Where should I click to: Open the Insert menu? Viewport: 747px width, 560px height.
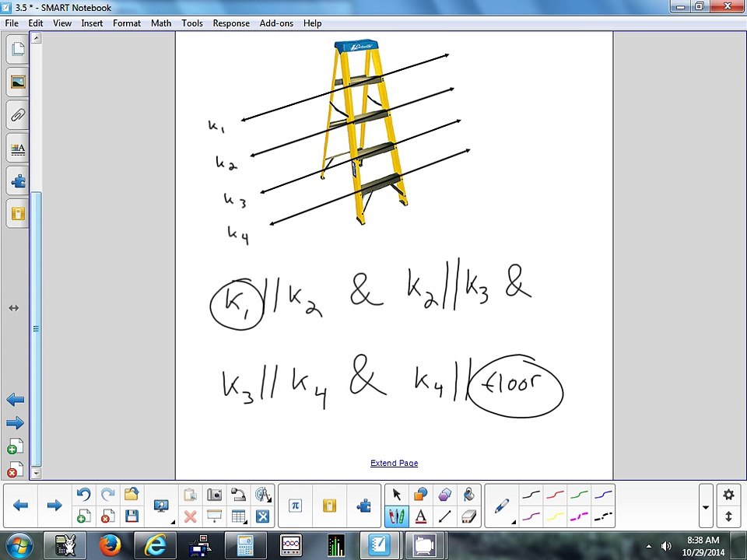point(92,23)
